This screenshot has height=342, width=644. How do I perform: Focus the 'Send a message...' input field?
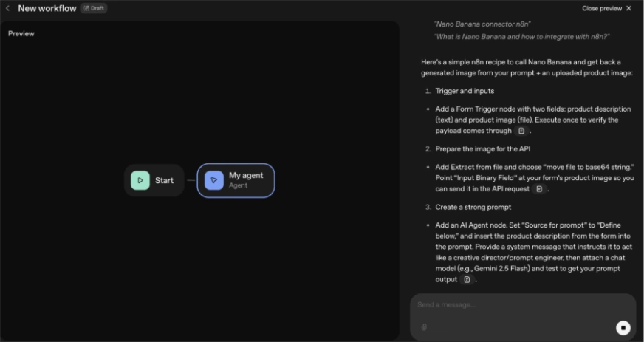click(510, 304)
